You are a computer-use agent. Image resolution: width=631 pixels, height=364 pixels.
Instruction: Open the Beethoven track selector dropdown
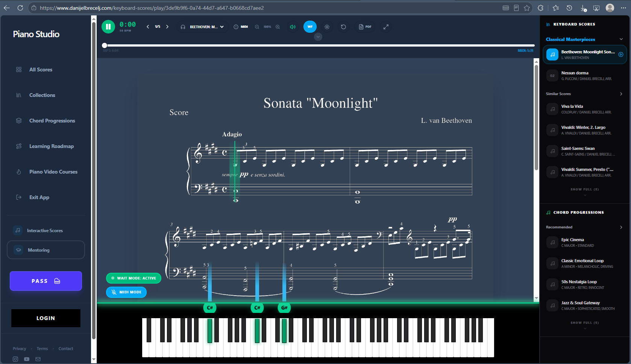point(202,27)
